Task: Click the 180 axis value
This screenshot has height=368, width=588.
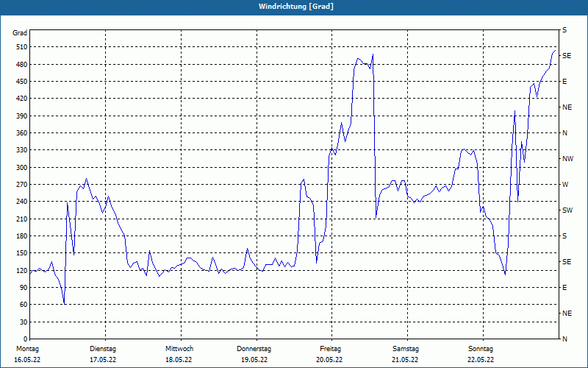Action: click(x=22, y=236)
